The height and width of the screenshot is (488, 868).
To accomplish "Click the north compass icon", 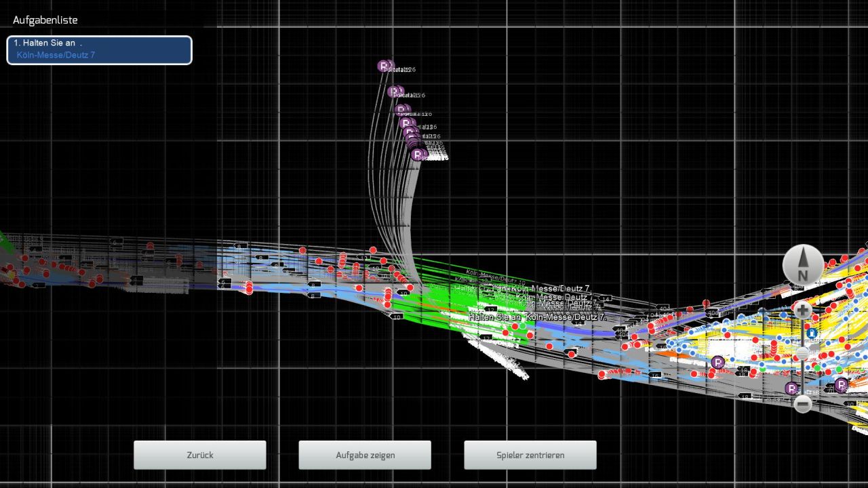I will click(803, 265).
